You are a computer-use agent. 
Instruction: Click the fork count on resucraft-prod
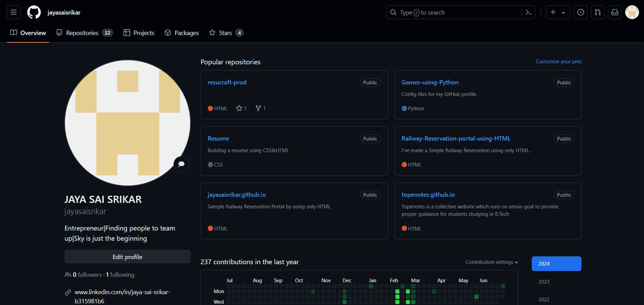click(261, 109)
